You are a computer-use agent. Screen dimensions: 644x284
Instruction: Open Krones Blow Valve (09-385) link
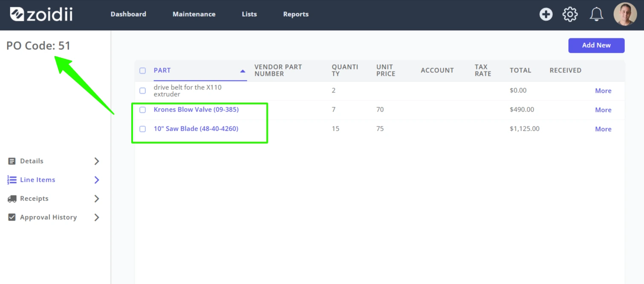point(196,109)
